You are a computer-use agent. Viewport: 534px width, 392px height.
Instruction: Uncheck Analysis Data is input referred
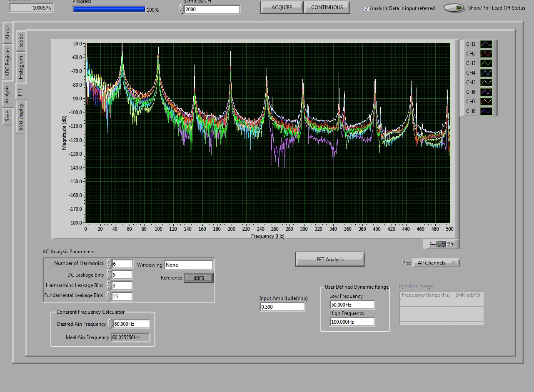coord(367,8)
